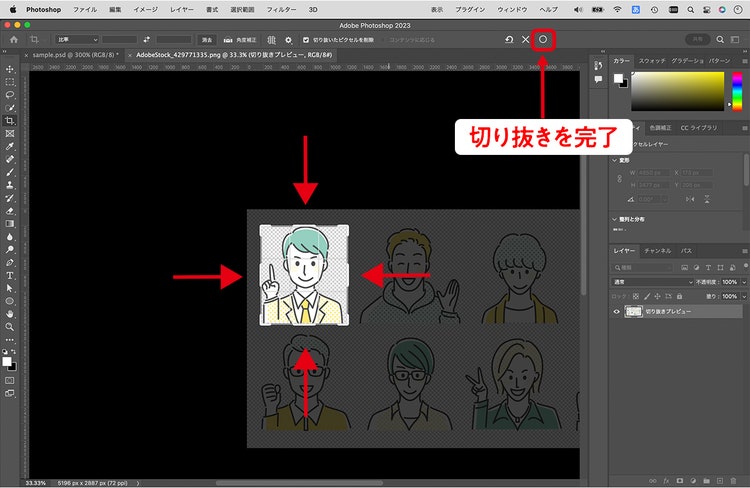Open the ファイル menu
Screen dimensions: 750x488
pos(85,10)
